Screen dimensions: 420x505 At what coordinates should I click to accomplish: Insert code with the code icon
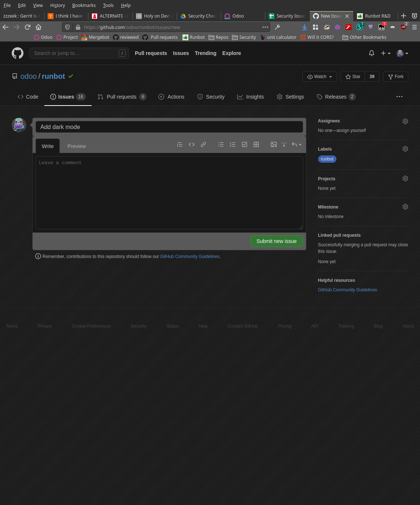pos(192,144)
